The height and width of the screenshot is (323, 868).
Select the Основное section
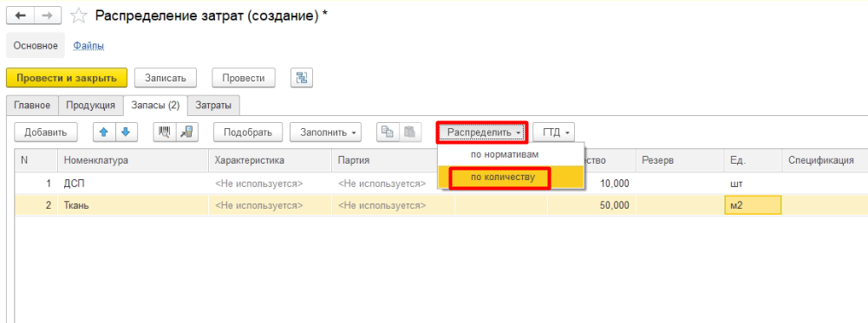coord(36,46)
